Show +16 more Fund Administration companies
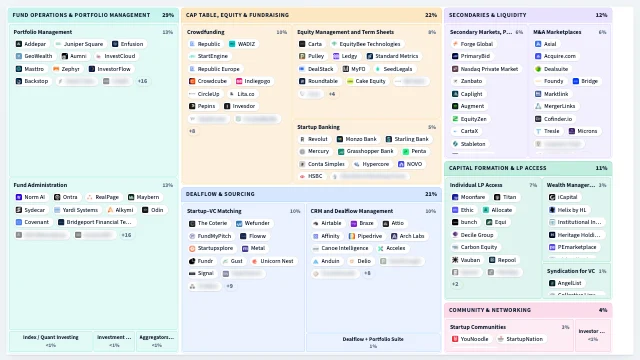The height and width of the screenshot is (360, 640). coord(127,235)
